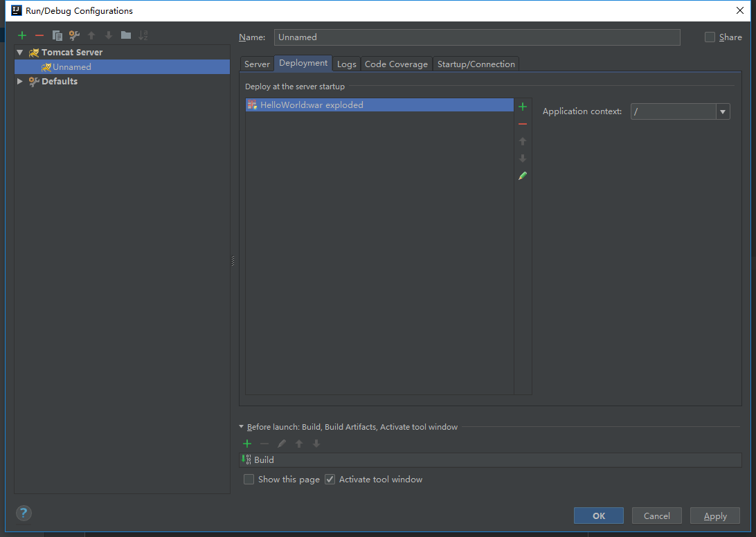Switch to the Server tab

point(257,64)
